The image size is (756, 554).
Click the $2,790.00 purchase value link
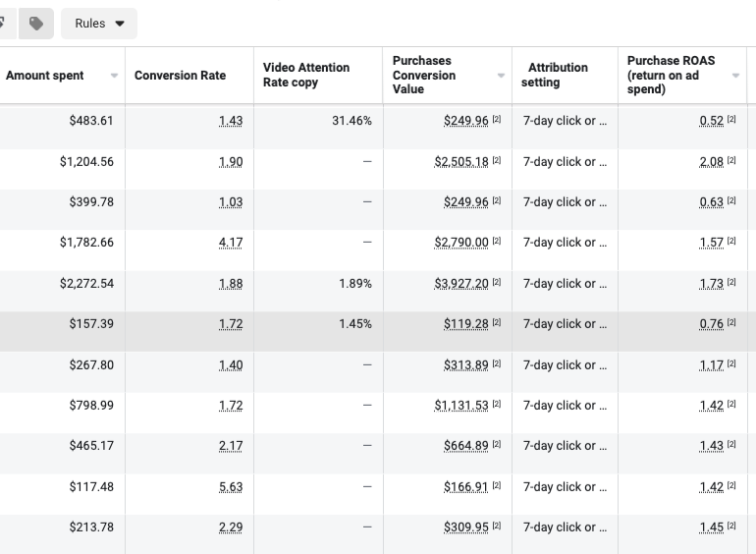460,243
